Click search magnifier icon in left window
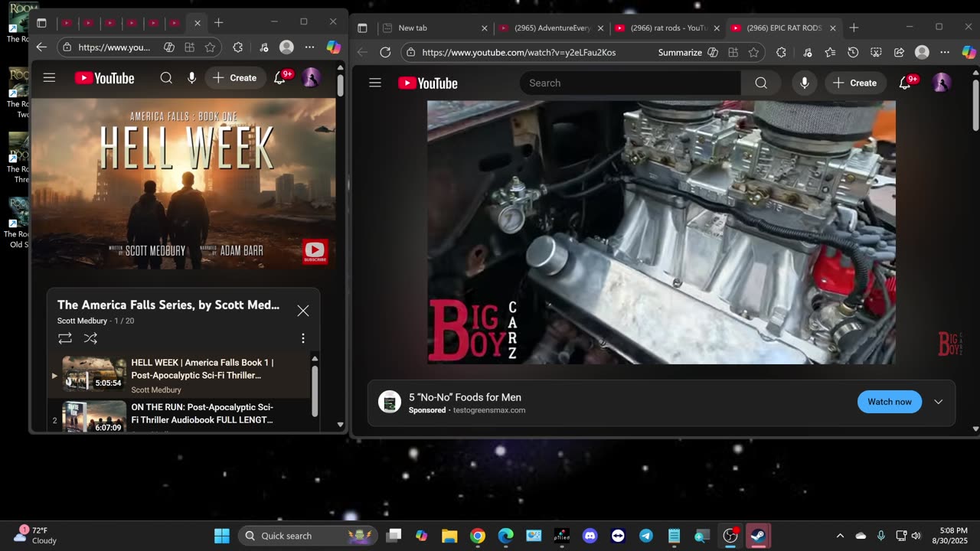The width and height of the screenshot is (980, 551). tap(166, 77)
